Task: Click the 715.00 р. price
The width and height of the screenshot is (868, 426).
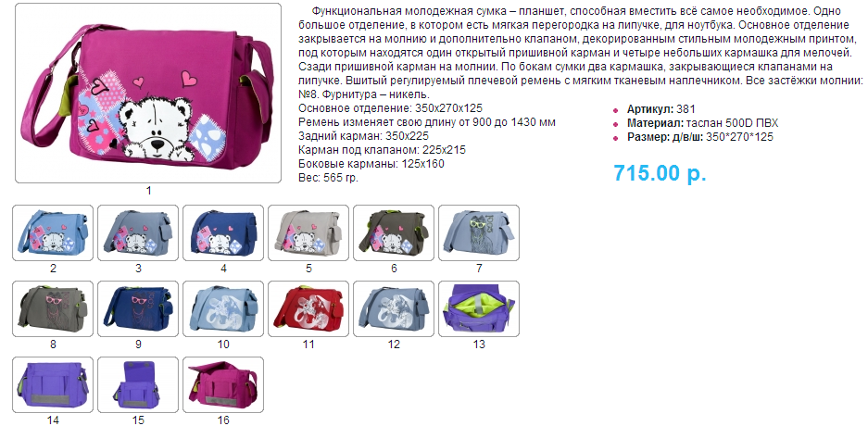Action: (x=660, y=173)
